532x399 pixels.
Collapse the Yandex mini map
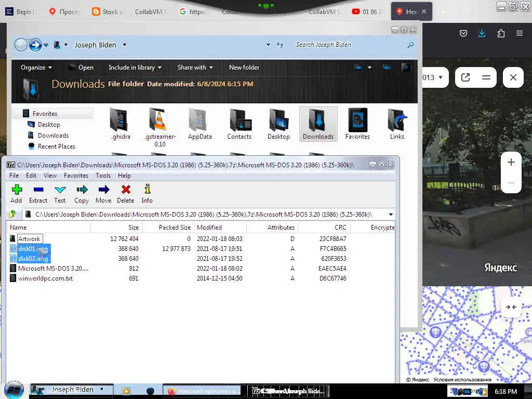pos(511,307)
